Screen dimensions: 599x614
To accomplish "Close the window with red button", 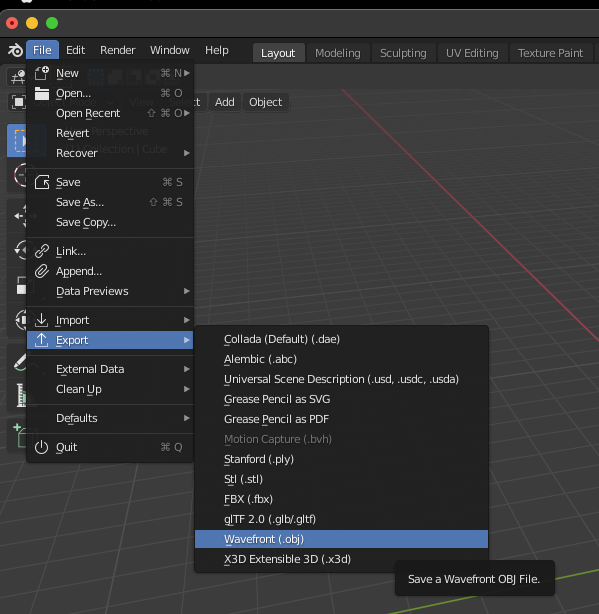I will tap(12, 23).
